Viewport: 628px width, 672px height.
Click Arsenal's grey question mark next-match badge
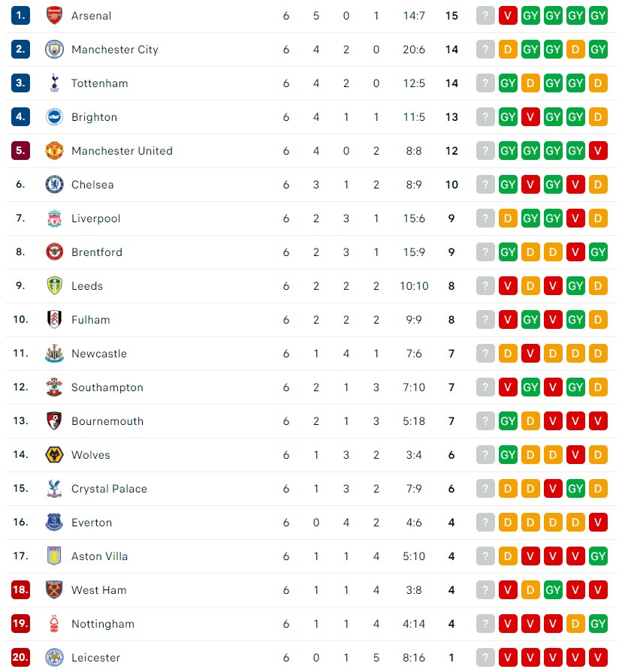click(486, 16)
